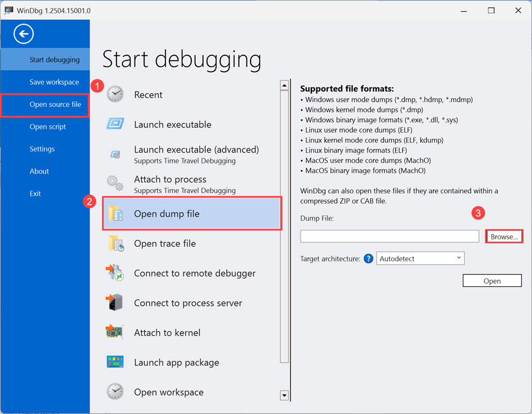This screenshot has height=414, width=532.
Task: Click the Connect to remote debugger icon
Action: pyautogui.click(x=115, y=273)
